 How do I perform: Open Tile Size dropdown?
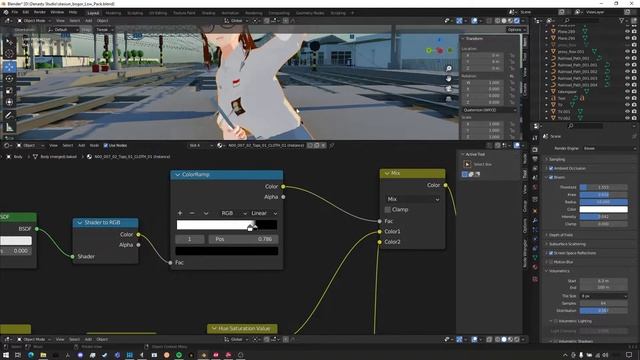coord(603,296)
